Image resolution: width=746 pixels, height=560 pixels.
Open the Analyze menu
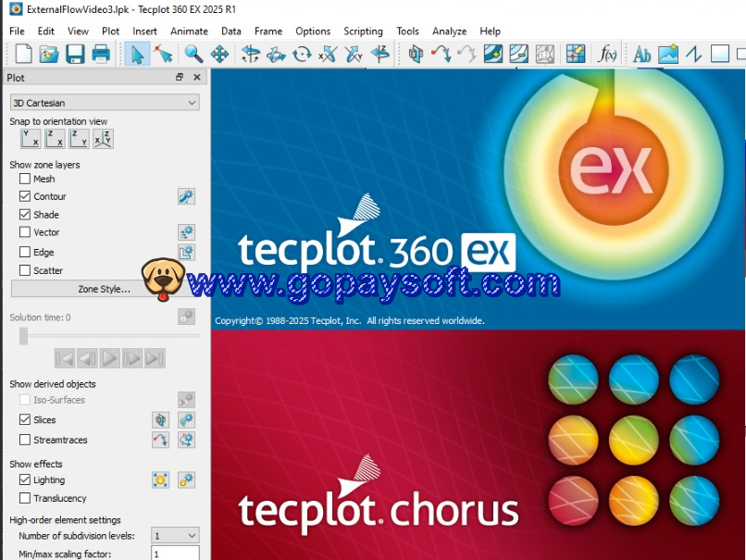(449, 31)
